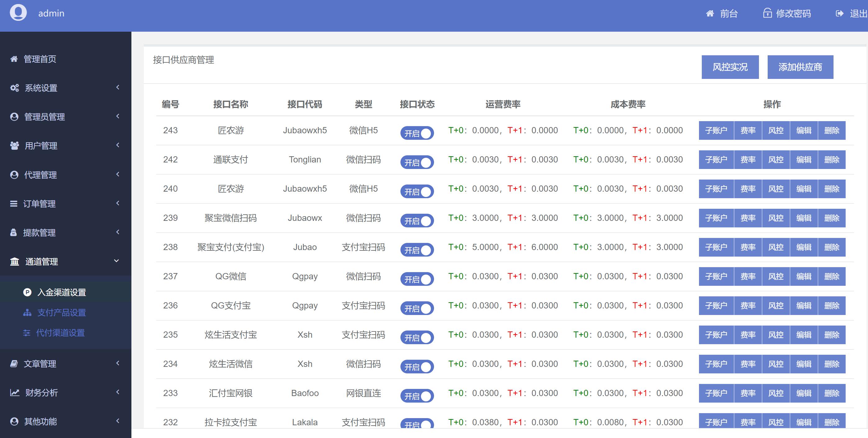Click the gears icon beside 系统设置

[x=15, y=88]
